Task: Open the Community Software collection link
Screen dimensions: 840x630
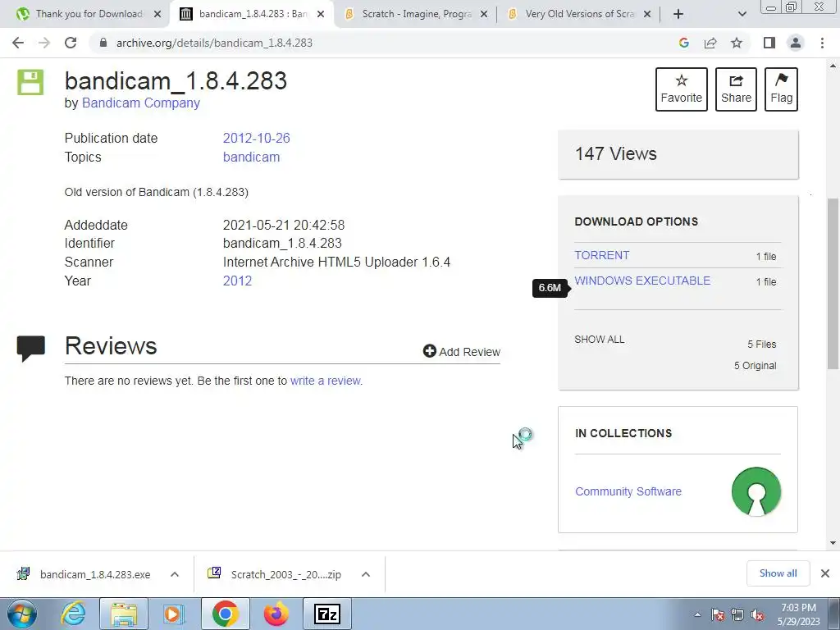Action: 628,491
